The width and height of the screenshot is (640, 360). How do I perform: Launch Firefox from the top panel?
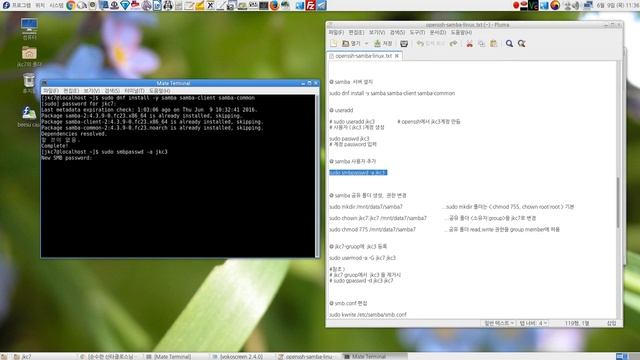click(x=274, y=5)
